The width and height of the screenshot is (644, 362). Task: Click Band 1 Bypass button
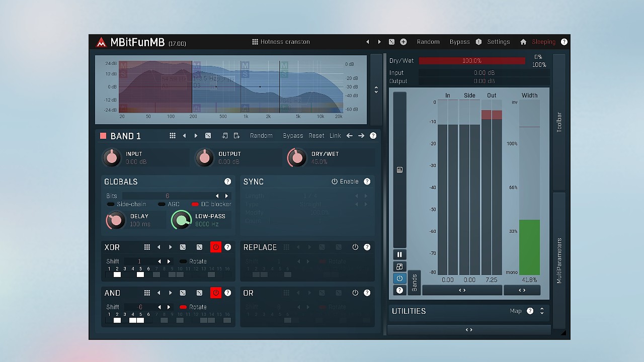[x=293, y=136]
